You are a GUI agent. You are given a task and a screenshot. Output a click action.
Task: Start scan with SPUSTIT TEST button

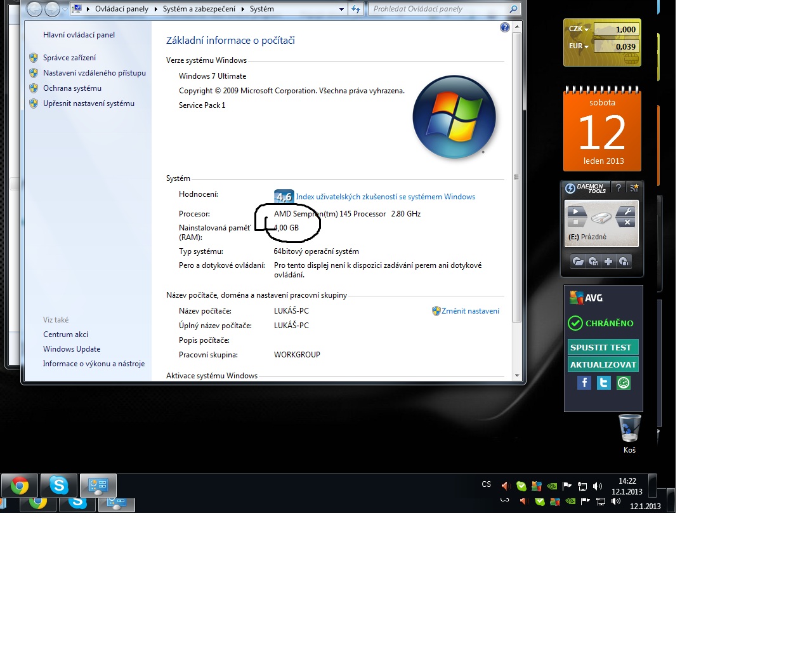603,347
